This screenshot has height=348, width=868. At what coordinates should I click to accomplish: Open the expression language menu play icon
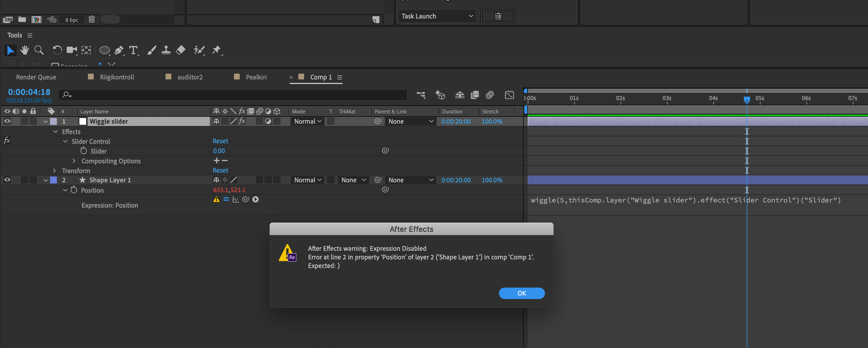256,199
